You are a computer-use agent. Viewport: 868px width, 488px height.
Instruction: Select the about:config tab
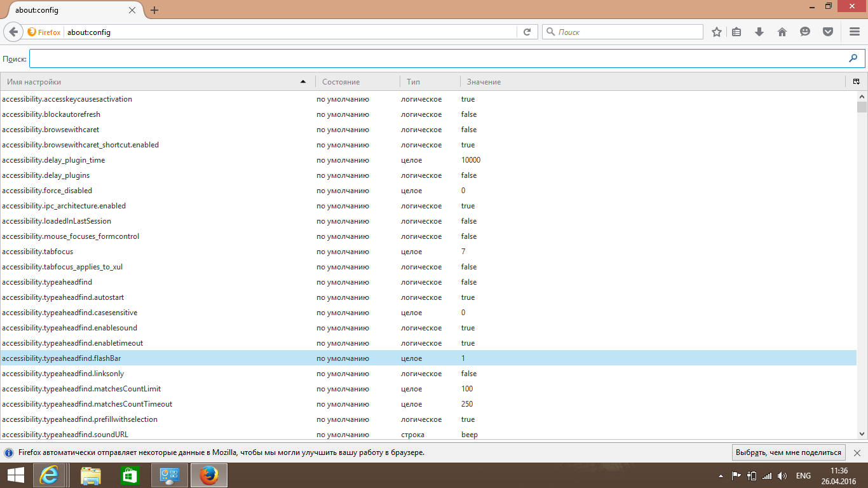(x=70, y=10)
